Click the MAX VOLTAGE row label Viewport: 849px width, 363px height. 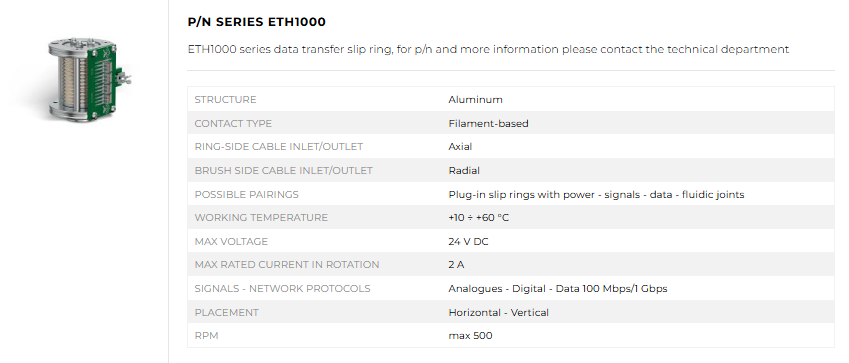231,242
